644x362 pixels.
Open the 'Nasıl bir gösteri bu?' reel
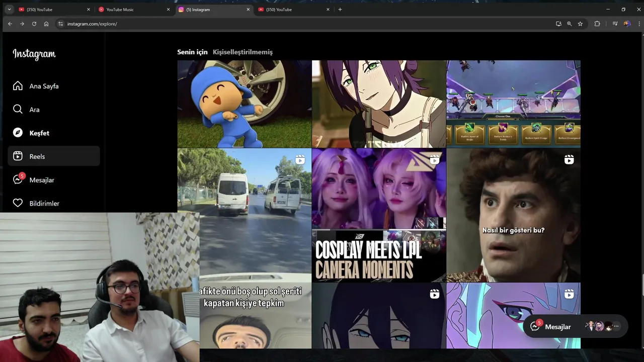(x=513, y=215)
